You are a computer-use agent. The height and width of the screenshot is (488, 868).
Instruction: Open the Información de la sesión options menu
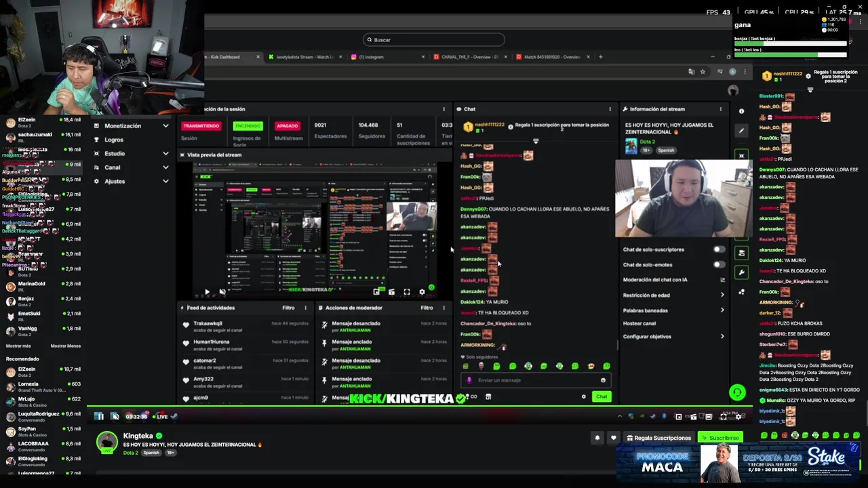point(443,109)
